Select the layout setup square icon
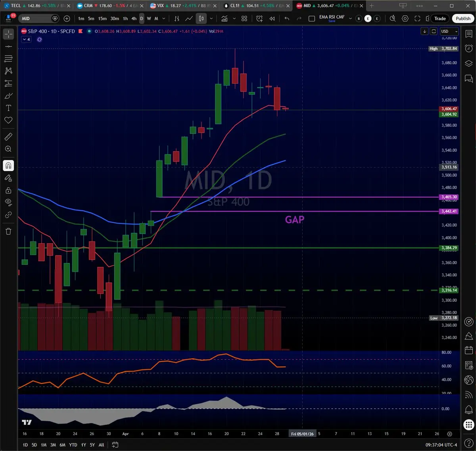Viewport: 476px width, 451px height. [312, 19]
